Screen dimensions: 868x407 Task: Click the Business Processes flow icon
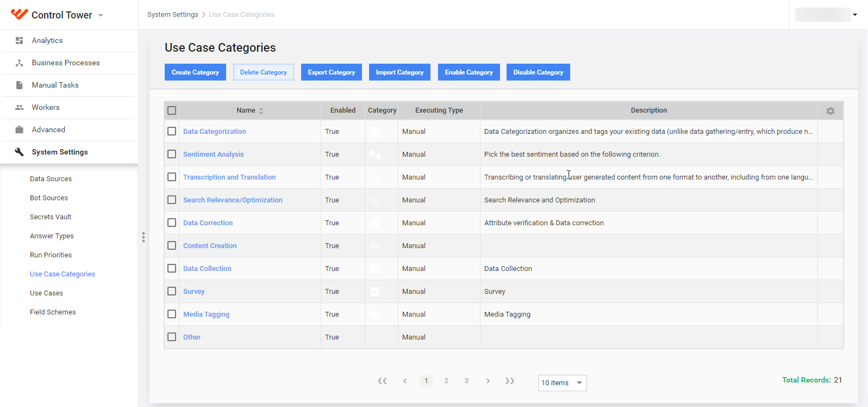20,63
